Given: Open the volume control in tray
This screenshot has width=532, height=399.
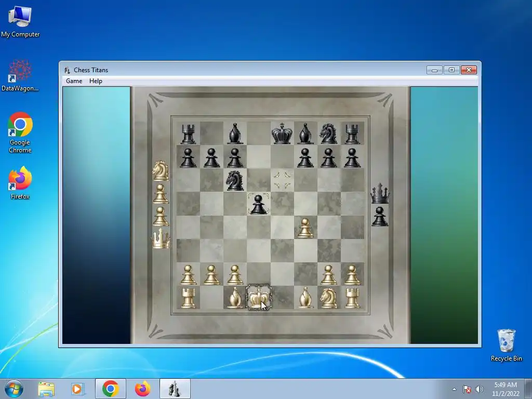Looking at the screenshot, I should click(x=480, y=389).
